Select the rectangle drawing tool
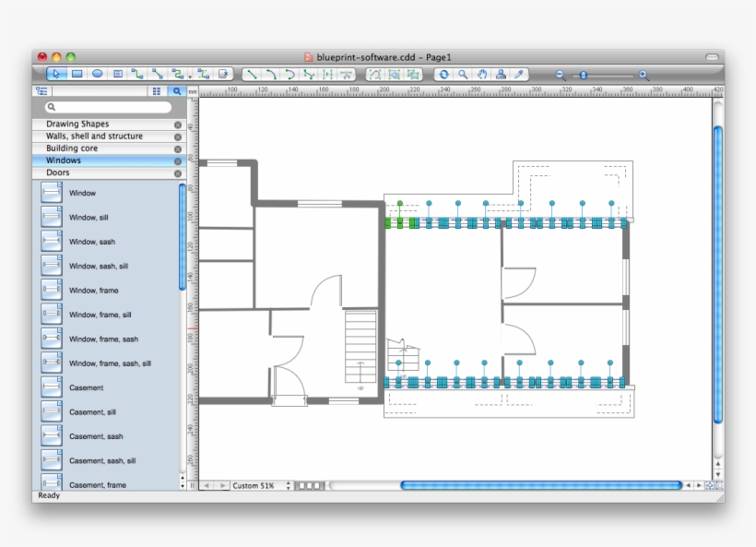The image size is (756, 547). tap(77, 74)
